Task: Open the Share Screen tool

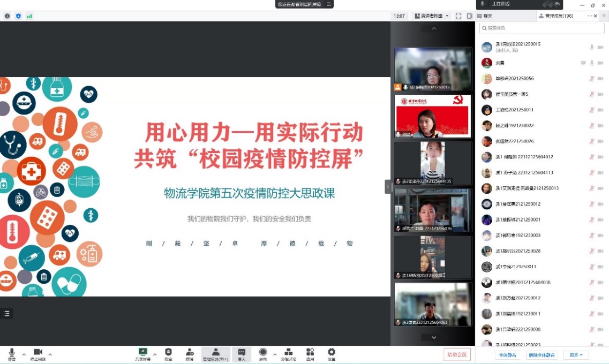Action: tap(142, 353)
